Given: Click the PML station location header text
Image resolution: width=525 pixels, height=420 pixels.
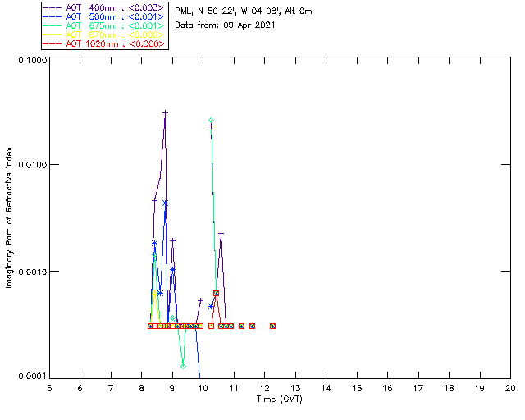Looking at the screenshot, I should pos(244,11).
